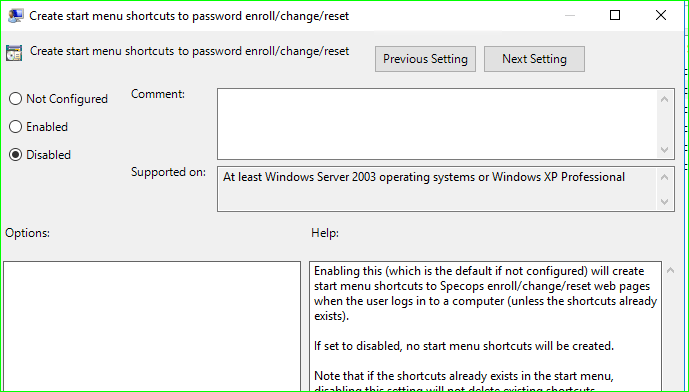This screenshot has height=392, width=689.
Task: Click inside the Comment text box
Action: coord(438,124)
